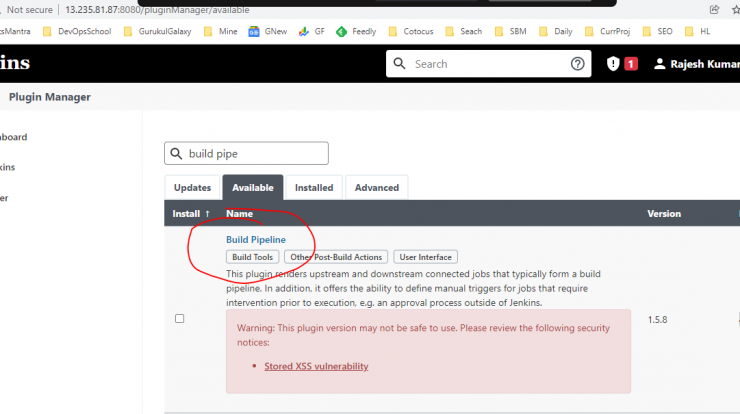This screenshot has width=740, height=414.
Task: Click the Version column header
Action: coord(664,214)
